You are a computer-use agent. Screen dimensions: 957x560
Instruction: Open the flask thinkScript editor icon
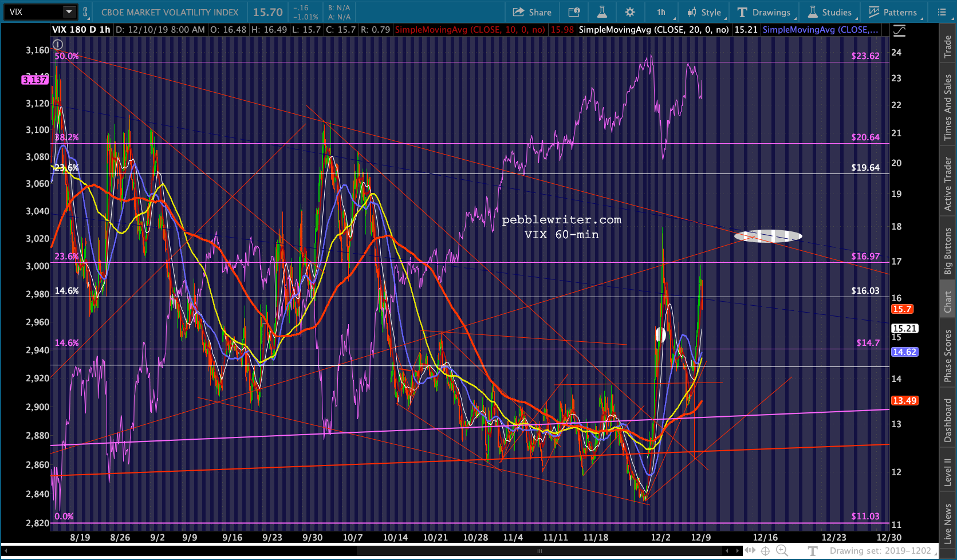(x=602, y=12)
